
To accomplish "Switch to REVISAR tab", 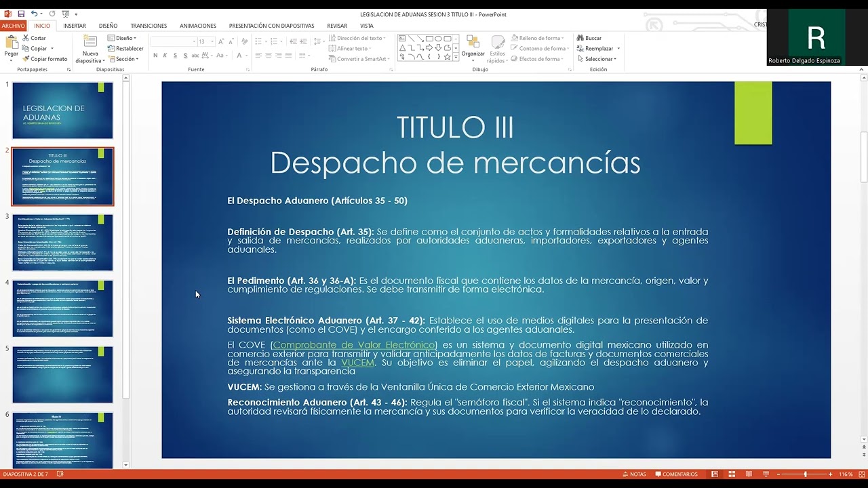I will coord(337,26).
